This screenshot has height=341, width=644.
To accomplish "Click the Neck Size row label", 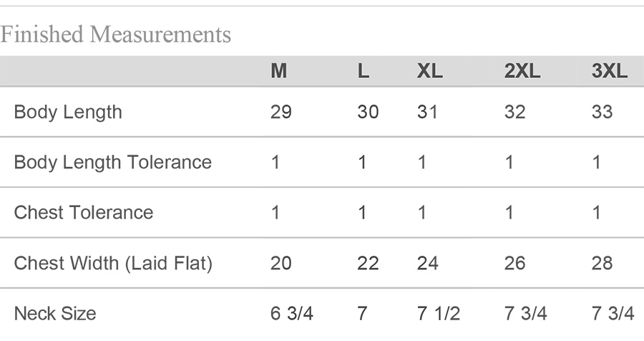I will tap(55, 314).
